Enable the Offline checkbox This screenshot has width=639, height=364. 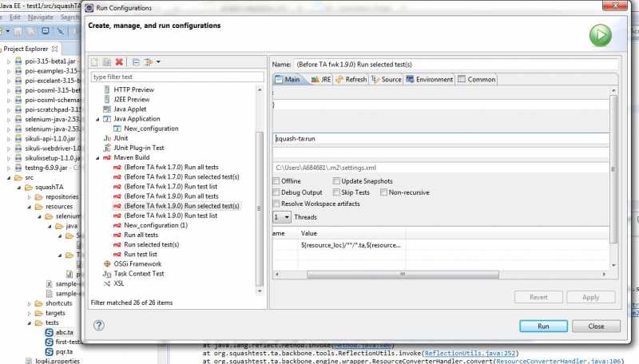(x=276, y=181)
